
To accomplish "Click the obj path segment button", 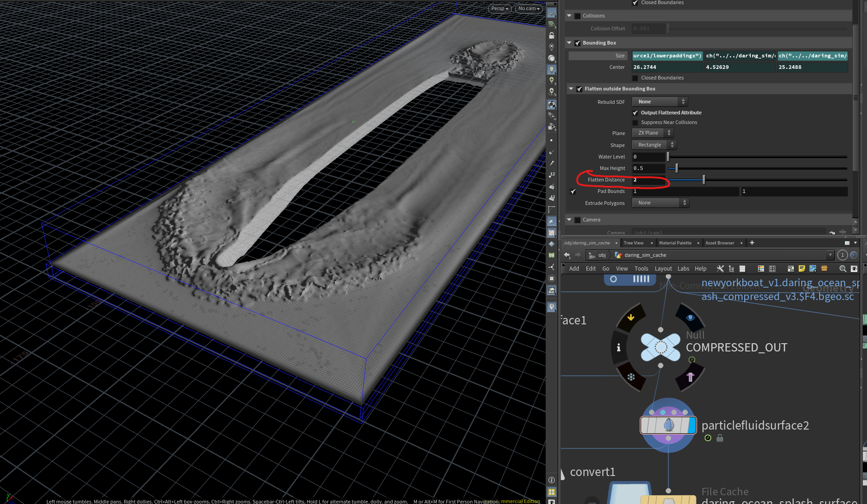I will tap(598, 255).
